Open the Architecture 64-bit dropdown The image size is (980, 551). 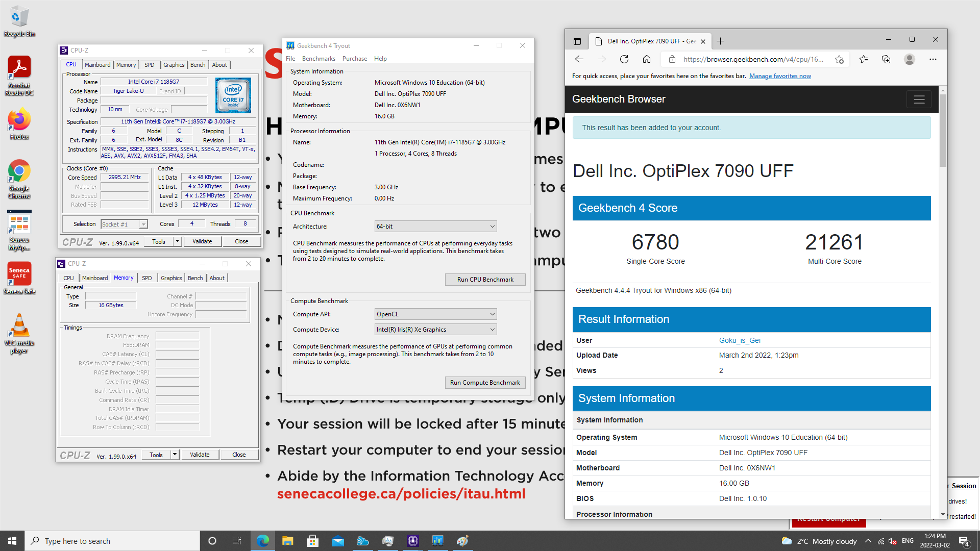(x=435, y=227)
